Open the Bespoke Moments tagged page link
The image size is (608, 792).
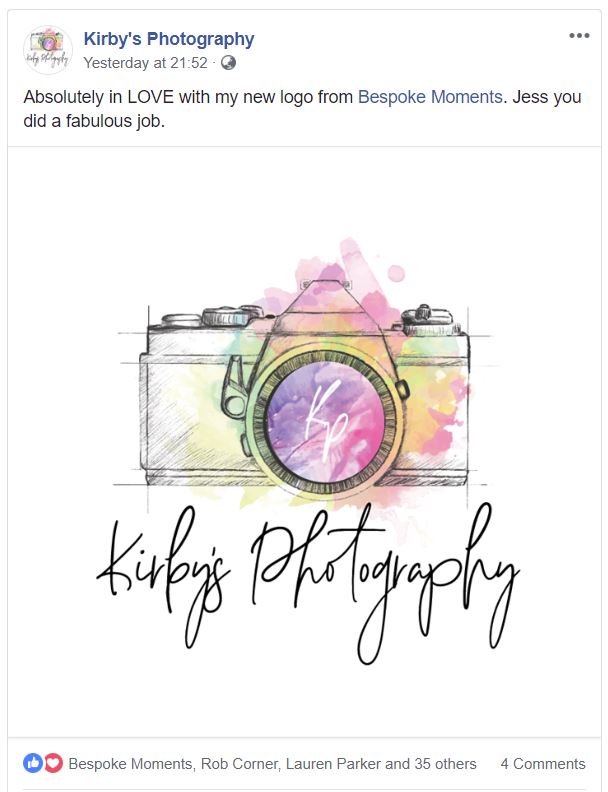coord(430,96)
